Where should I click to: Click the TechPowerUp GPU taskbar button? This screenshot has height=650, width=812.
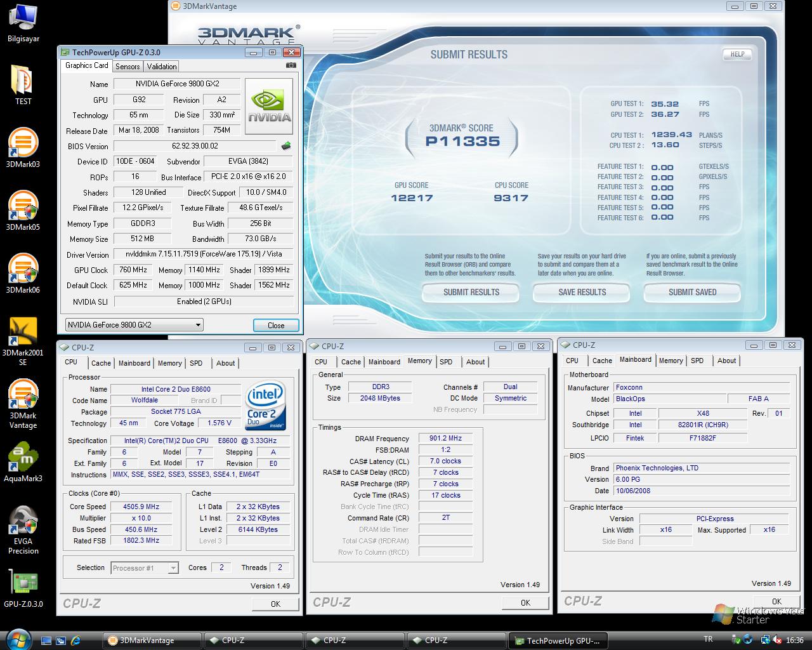pos(558,640)
